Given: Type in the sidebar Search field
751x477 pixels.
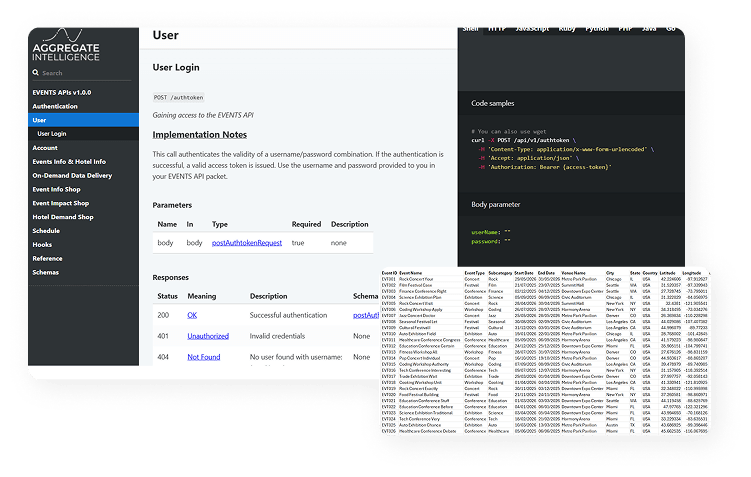Looking at the screenshot, I should pos(80,73).
